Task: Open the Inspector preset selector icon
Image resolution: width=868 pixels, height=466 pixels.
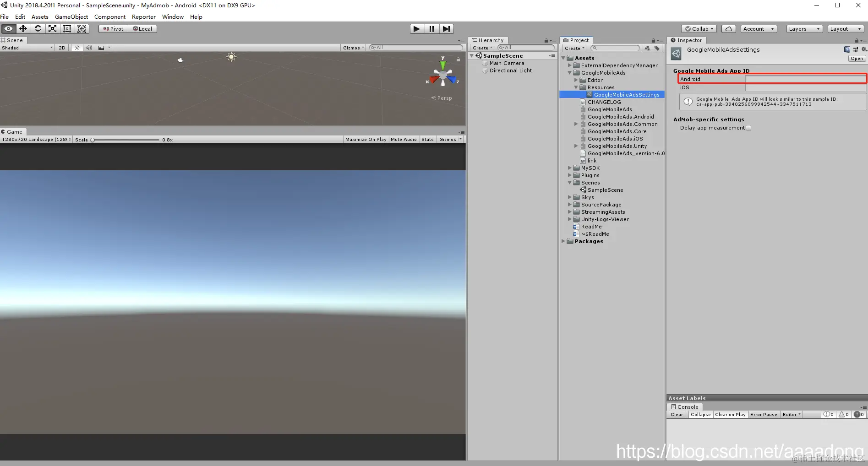Action: [856, 49]
